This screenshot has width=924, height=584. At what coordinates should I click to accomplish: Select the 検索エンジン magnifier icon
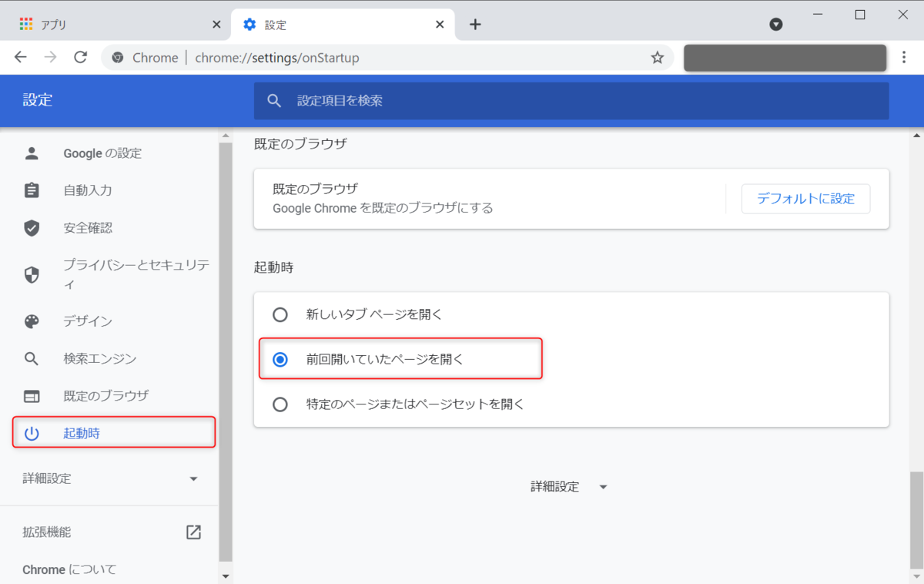point(31,358)
